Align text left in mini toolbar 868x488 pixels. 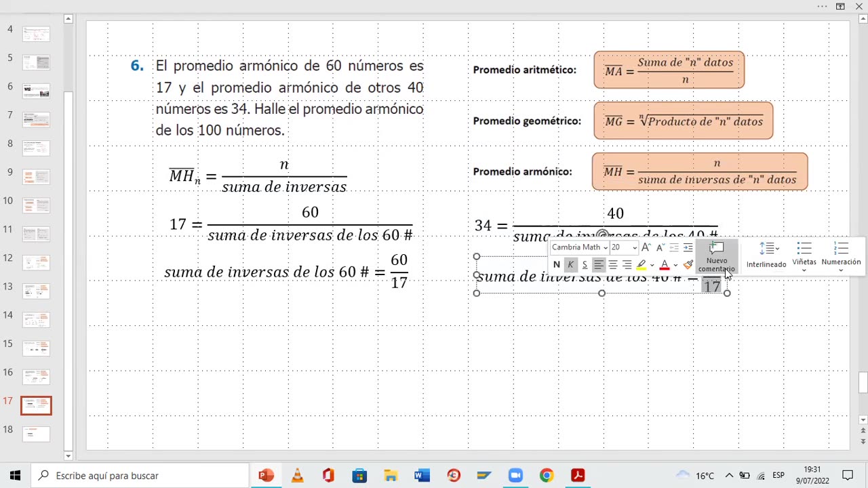(x=599, y=265)
